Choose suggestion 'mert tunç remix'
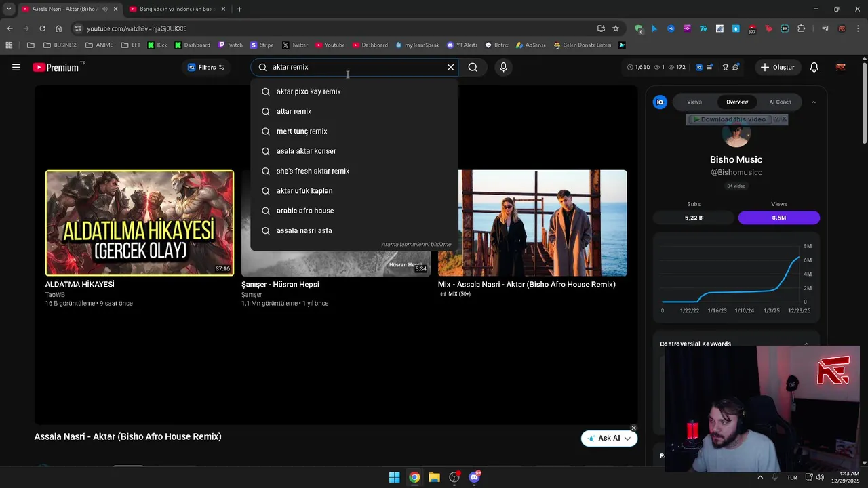The image size is (868, 488). click(354, 131)
